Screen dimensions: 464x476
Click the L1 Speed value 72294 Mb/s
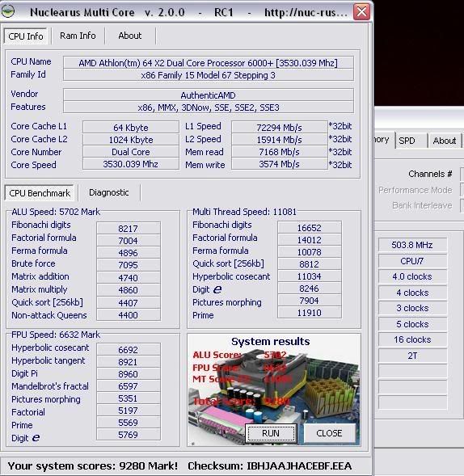[280, 127]
